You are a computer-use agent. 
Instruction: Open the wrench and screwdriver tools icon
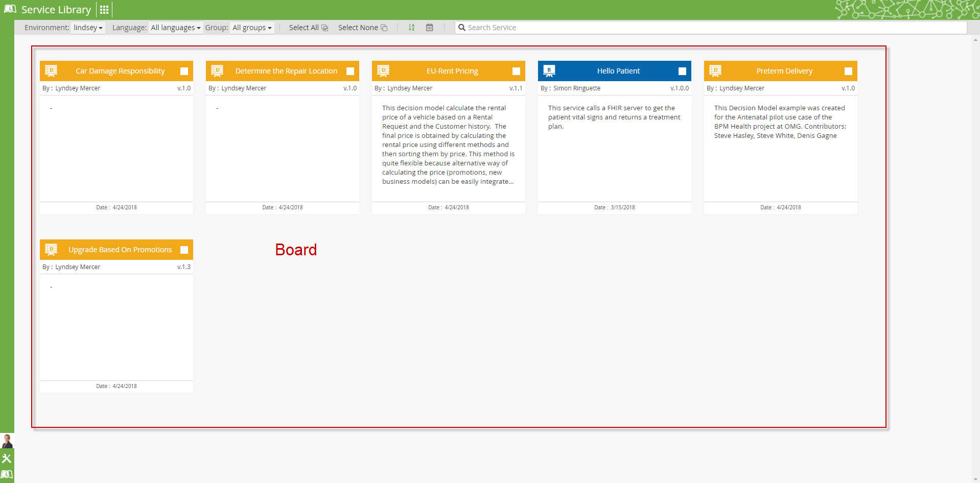click(x=7, y=458)
